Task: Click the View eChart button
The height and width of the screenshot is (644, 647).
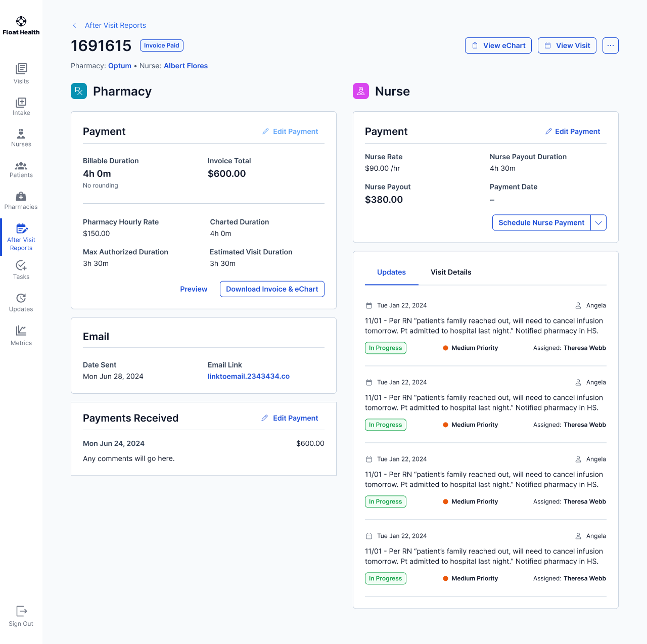Action: (x=498, y=45)
